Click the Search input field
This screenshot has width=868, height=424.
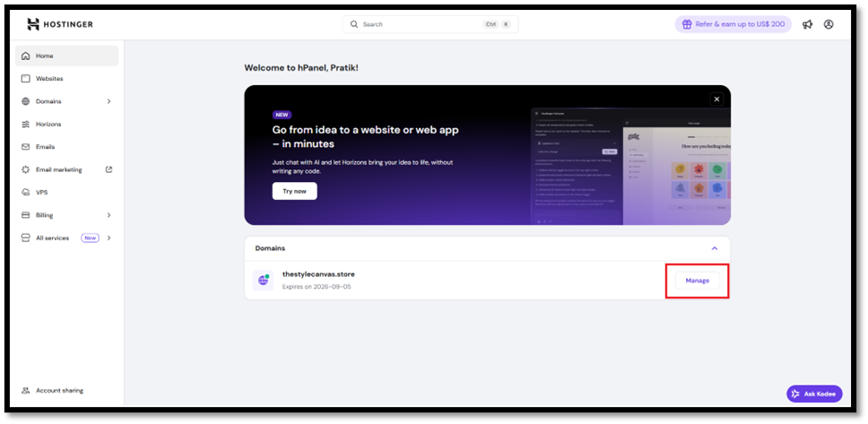[x=421, y=24]
